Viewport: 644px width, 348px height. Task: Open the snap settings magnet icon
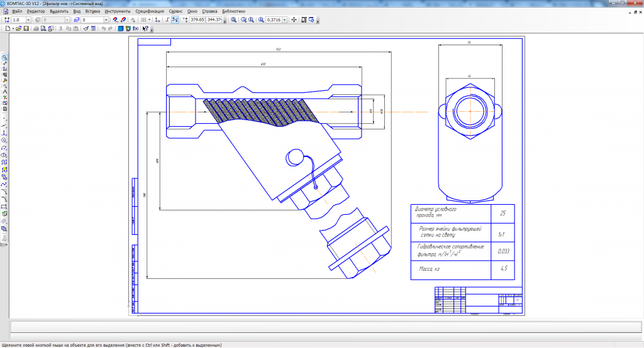click(116, 19)
